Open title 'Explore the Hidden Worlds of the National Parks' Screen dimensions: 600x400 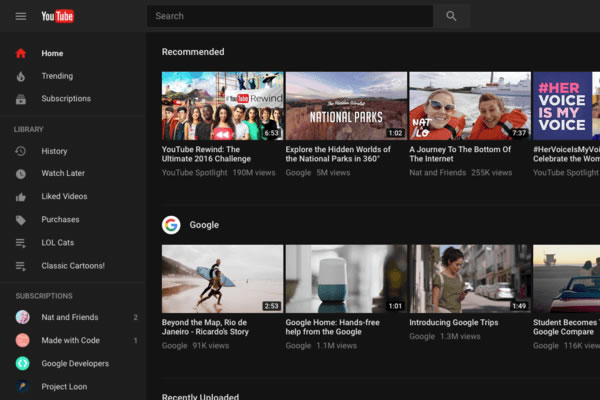[338, 154]
